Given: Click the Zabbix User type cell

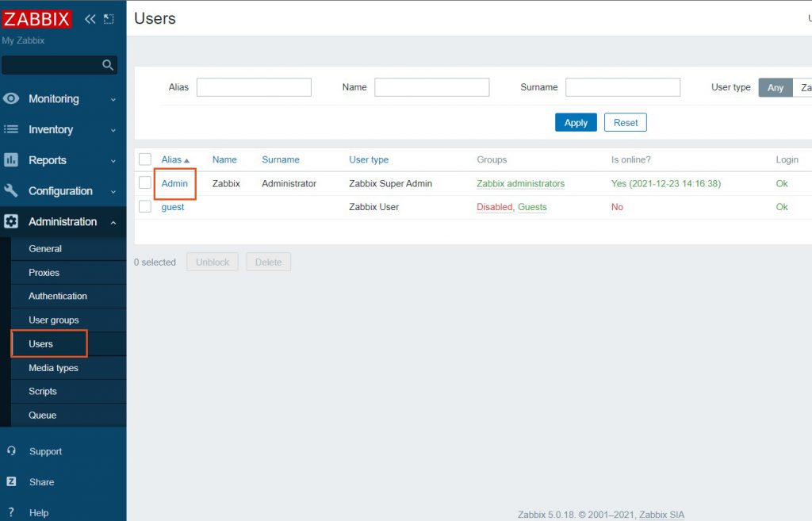Looking at the screenshot, I should 374,207.
